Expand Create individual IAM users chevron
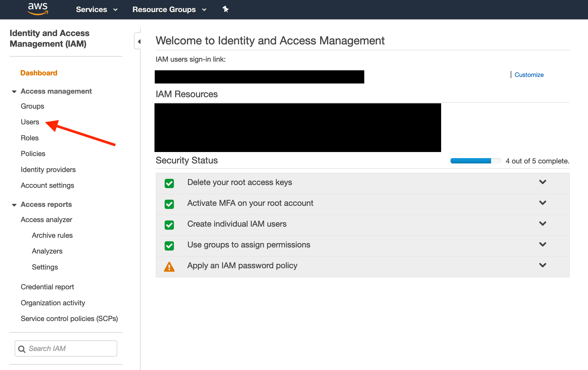The image size is (588, 370). (x=543, y=224)
